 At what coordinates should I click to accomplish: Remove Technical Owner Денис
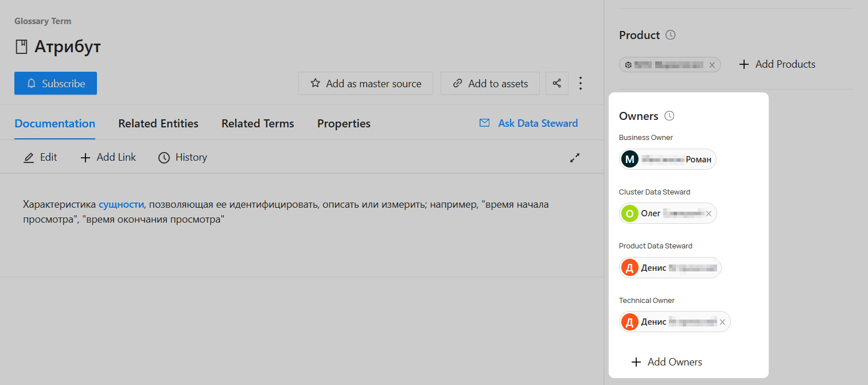pyautogui.click(x=722, y=322)
